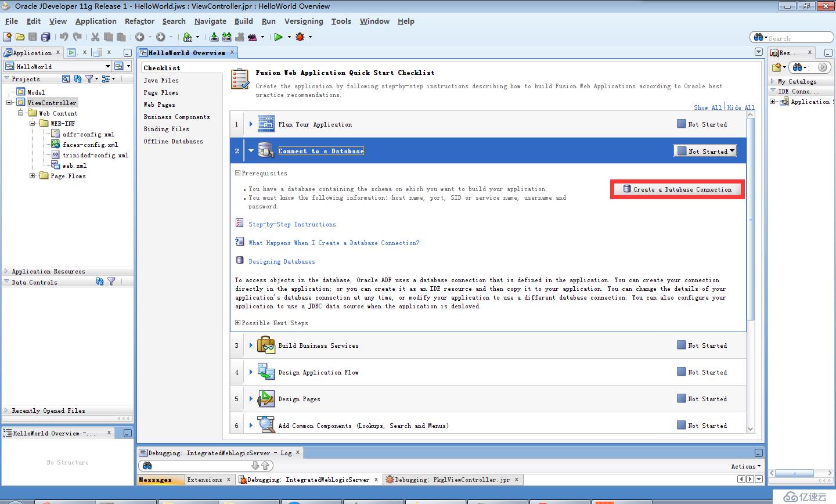This screenshot has width=836, height=504.
Task: Switch to the Java Files tab
Action: pos(161,80)
